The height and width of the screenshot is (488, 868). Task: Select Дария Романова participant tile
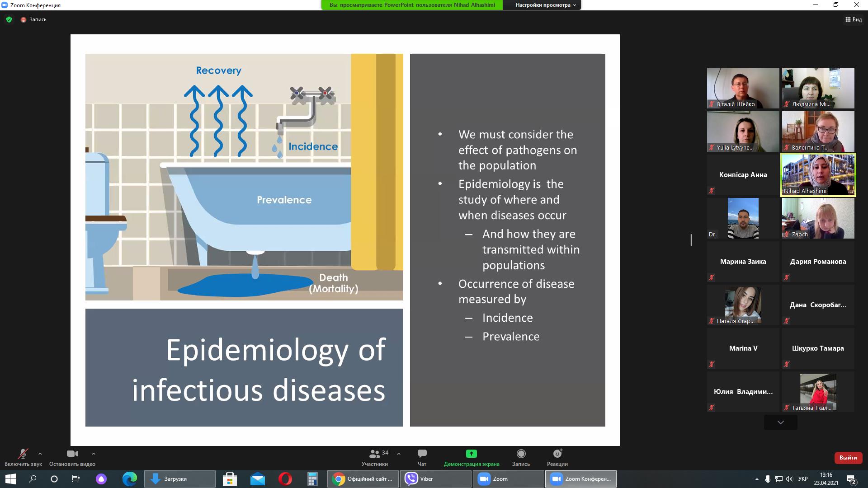(x=818, y=262)
